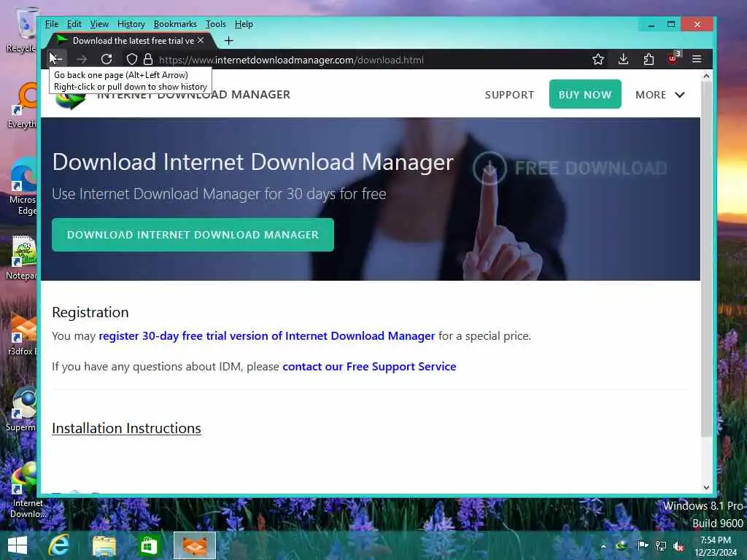Click Download Internet Download Manager button

coord(193,235)
